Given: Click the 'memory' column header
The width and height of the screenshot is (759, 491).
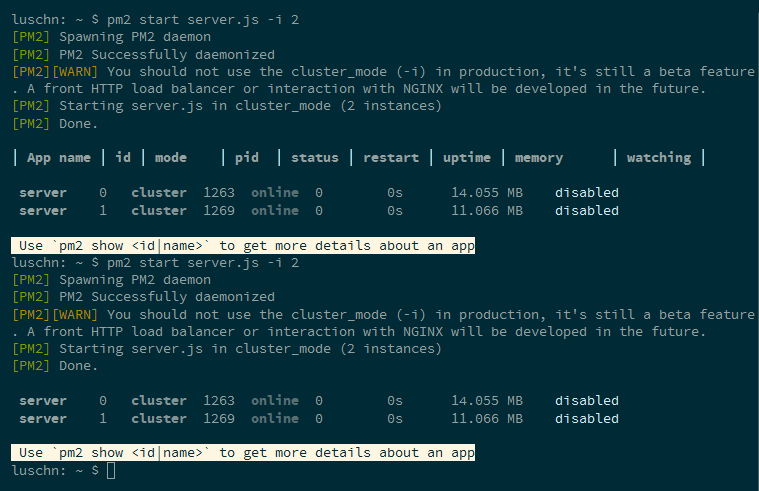Looking at the screenshot, I should [x=539, y=157].
